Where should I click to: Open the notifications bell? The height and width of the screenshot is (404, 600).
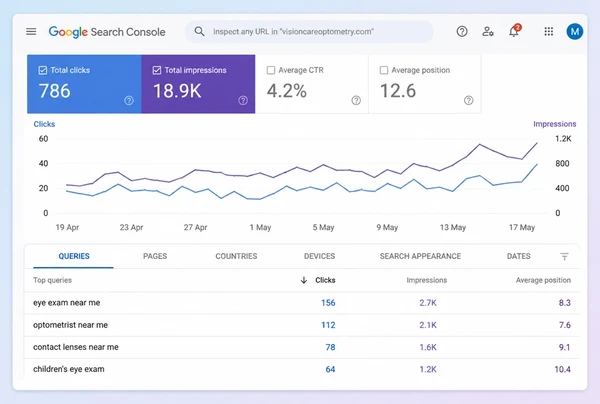tap(514, 31)
